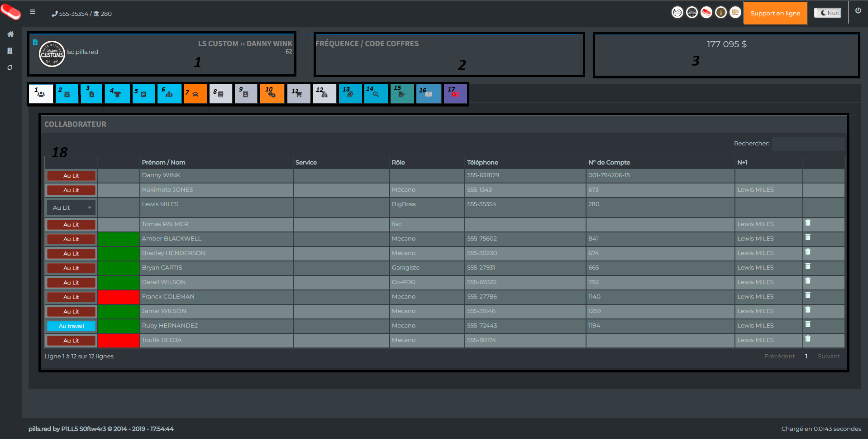Open the PDF document tab icon
Viewport: 868px width, 439px height.
[91, 94]
